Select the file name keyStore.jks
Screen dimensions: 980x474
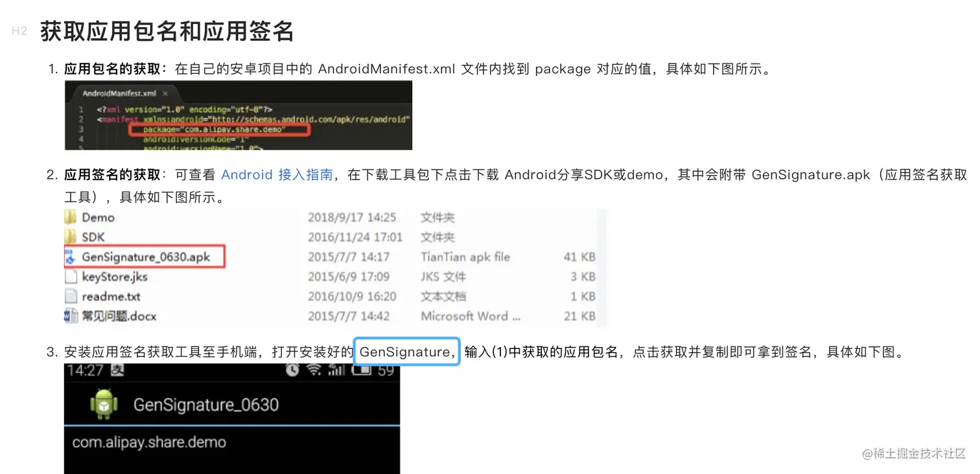click(x=115, y=277)
